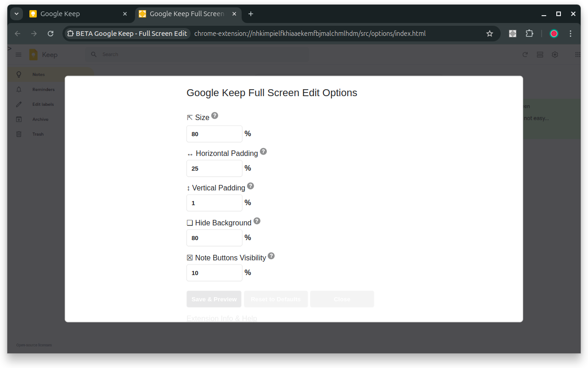The height and width of the screenshot is (368, 588).
Task: Open the browser tab search chevron
Action: pyautogui.click(x=16, y=14)
